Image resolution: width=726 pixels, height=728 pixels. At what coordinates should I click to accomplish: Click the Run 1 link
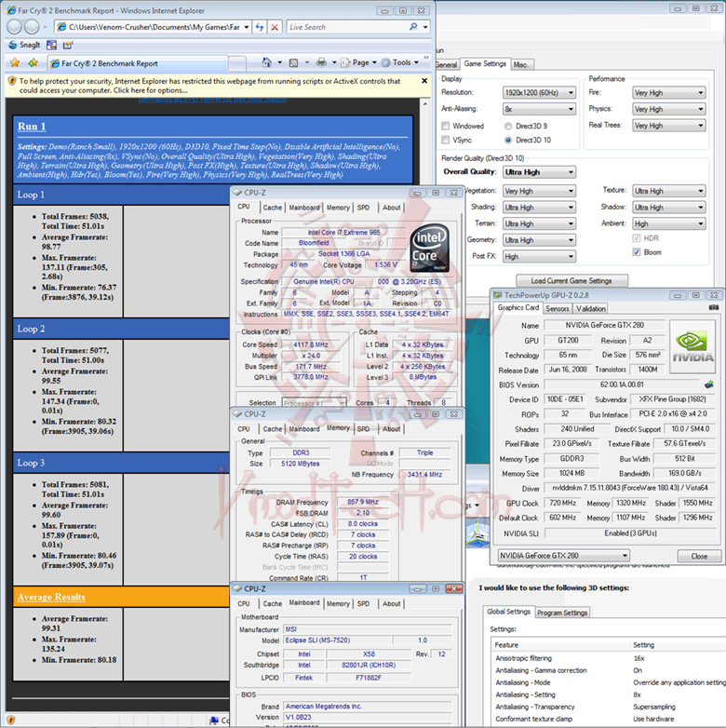tap(32, 127)
